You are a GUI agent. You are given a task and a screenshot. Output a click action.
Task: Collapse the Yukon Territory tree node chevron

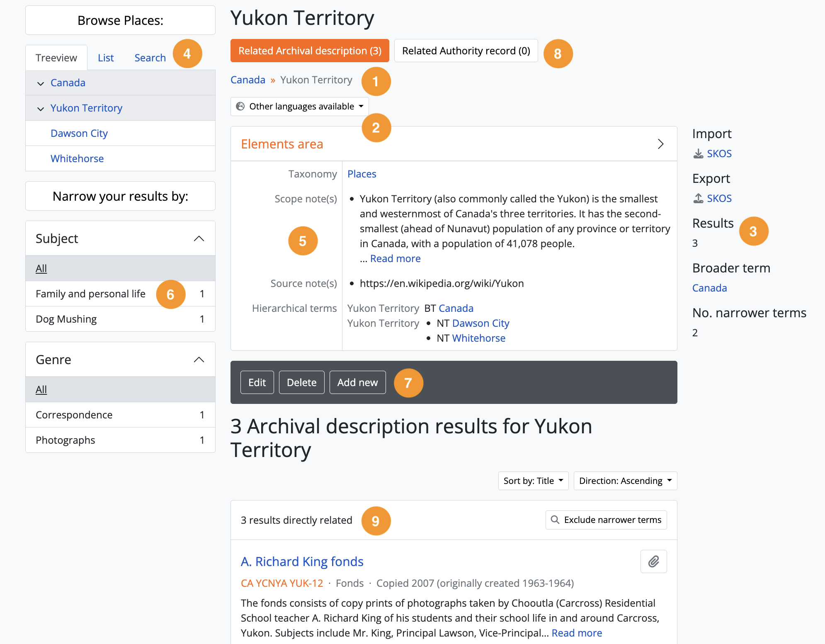click(x=41, y=109)
